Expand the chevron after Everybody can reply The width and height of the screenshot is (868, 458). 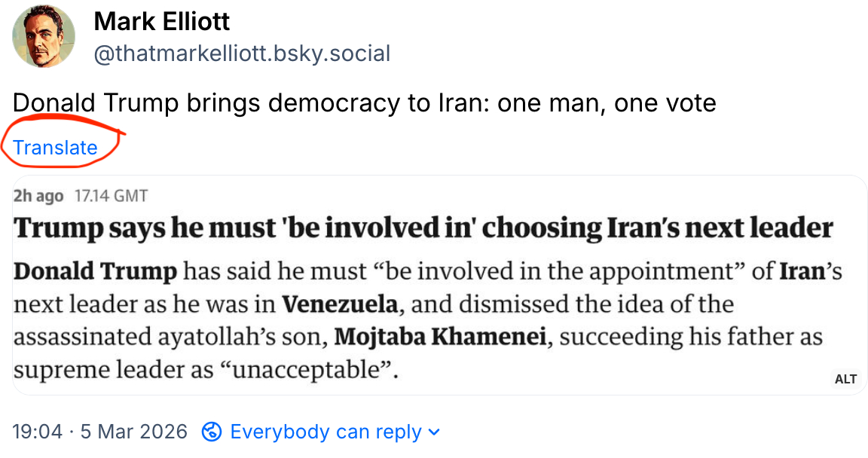[x=433, y=432]
